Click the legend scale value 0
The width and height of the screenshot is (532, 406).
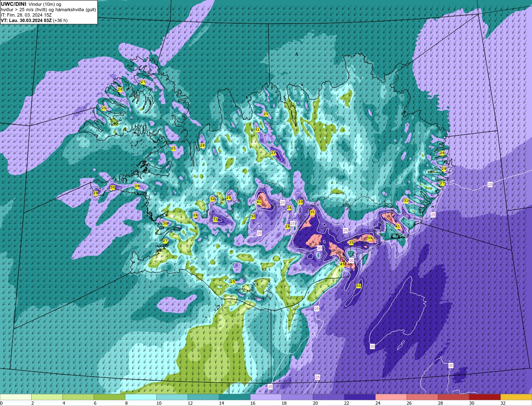pyautogui.click(x=1, y=403)
